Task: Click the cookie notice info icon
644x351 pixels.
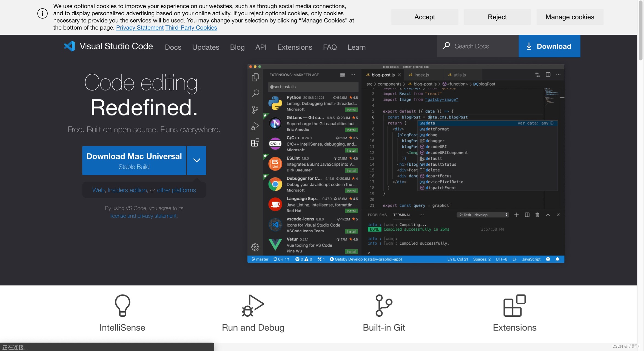Action: (x=42, y=13)
